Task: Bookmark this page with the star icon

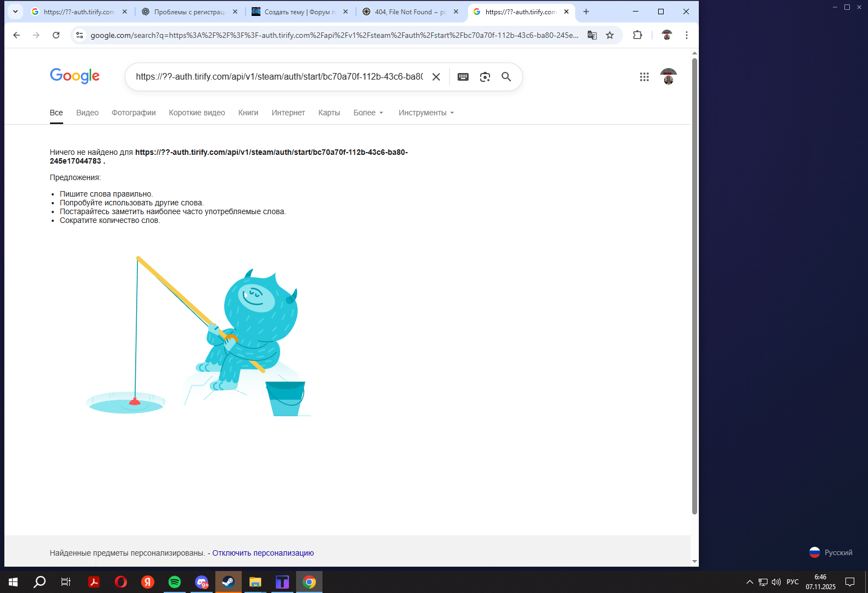Action: tap(610, 35)
